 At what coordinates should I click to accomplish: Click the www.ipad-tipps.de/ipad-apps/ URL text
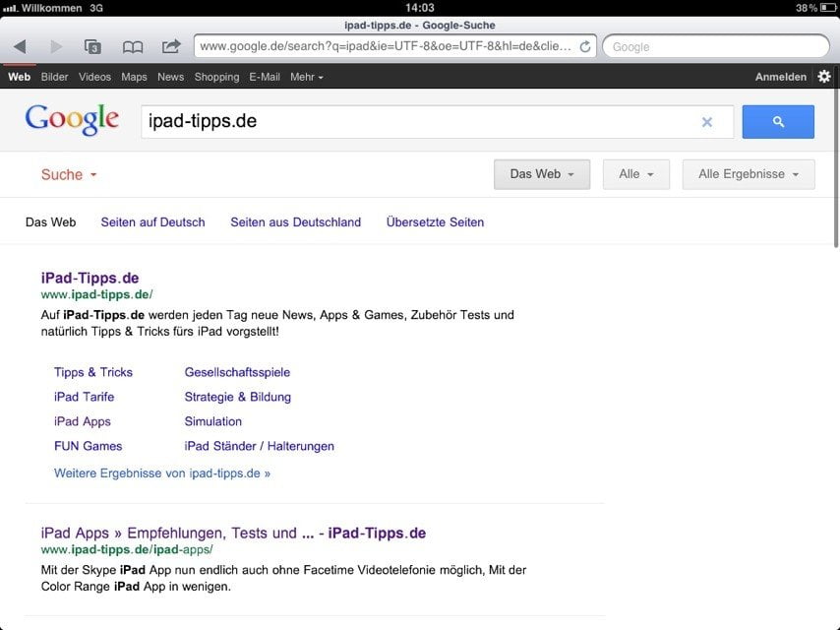pos(127,549)
